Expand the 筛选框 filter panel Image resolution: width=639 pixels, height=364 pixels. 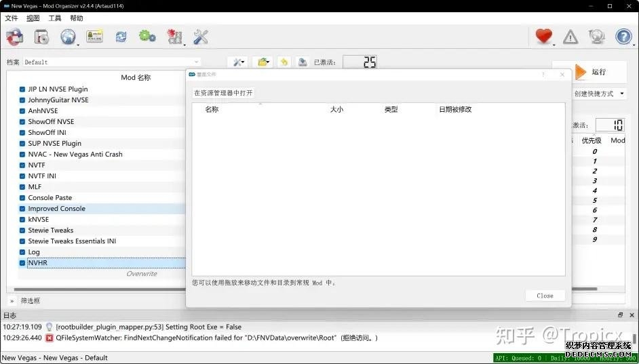(12, 300)
